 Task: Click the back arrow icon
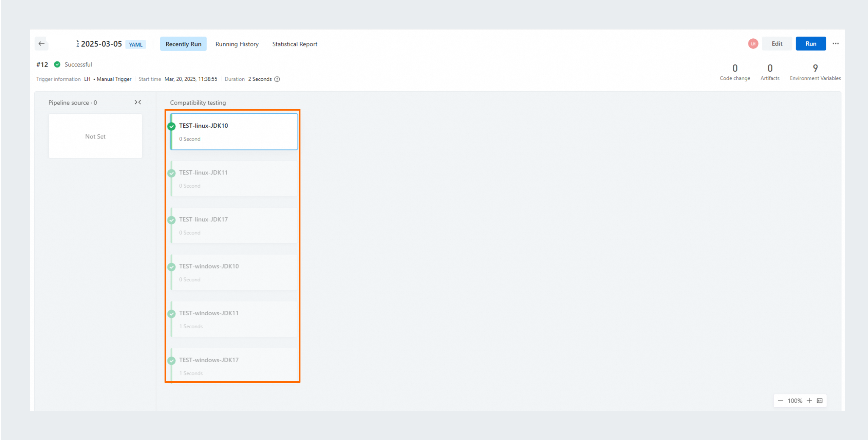[41, 44]
